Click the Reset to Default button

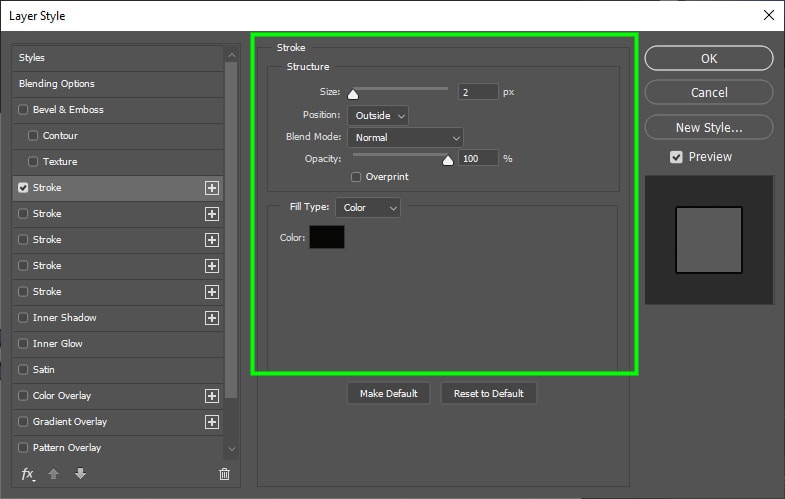tap(489, 393)
